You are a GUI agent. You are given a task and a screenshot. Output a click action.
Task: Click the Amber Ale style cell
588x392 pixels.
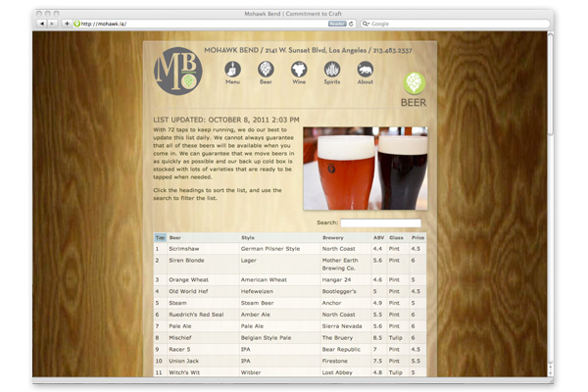pos(256,315)
